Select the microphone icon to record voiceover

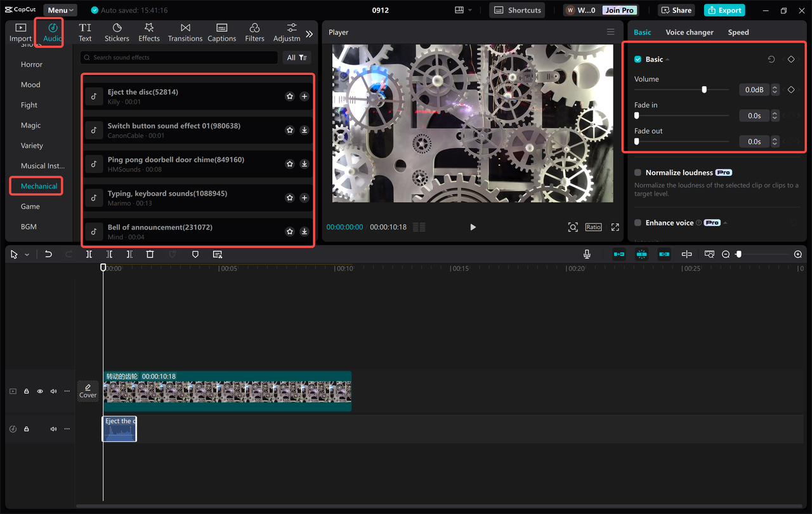(587, 254)
